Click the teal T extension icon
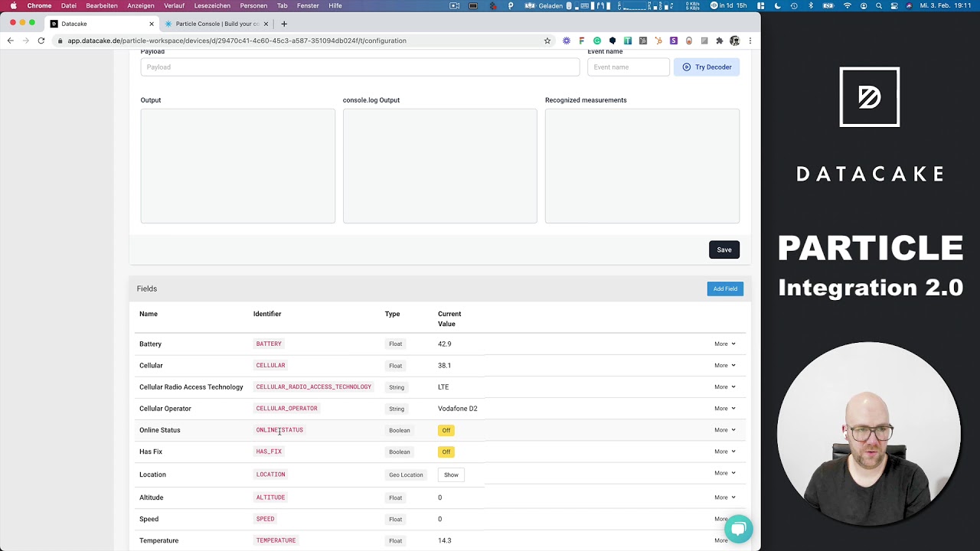This screenshot has width=980, height=551. pos(628,41)
